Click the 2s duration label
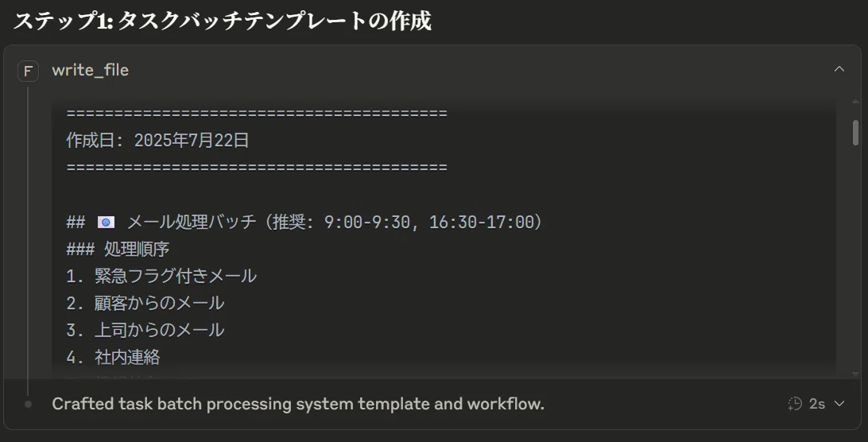 [817, 404]
